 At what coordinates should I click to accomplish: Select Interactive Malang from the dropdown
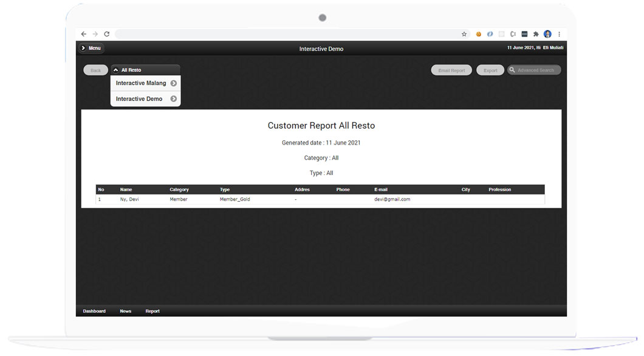click(141, 83)
